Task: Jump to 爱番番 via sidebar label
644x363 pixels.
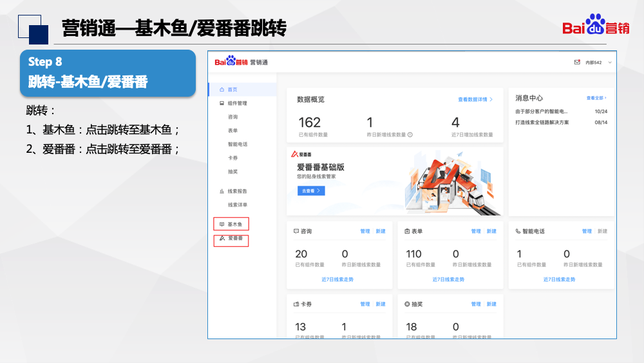Action: coord(236,238)
